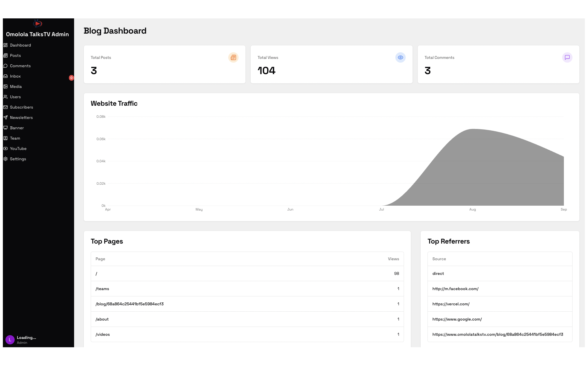Go to the Users section
588x382 pixels.
(16, 97)
